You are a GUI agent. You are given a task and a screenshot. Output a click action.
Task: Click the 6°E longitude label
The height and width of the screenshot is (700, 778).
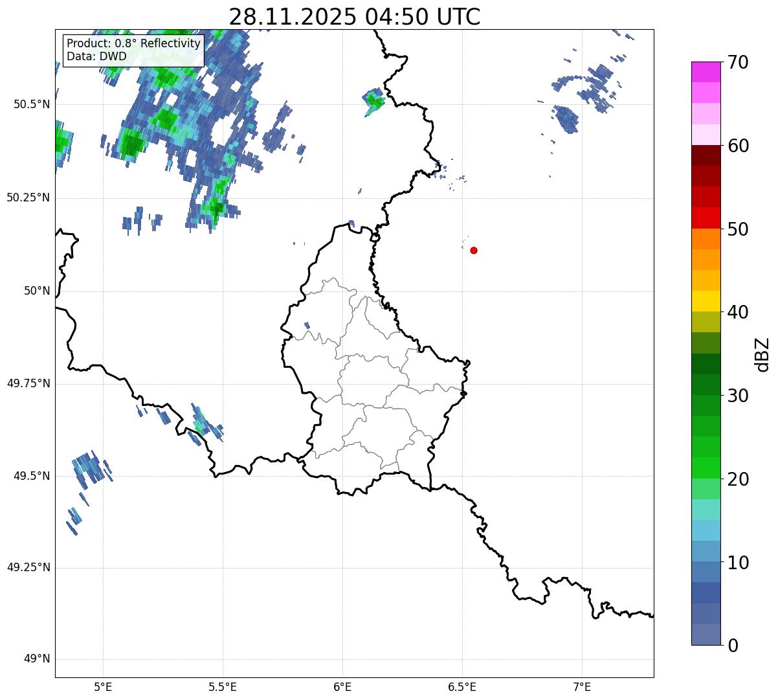[342, 687]
